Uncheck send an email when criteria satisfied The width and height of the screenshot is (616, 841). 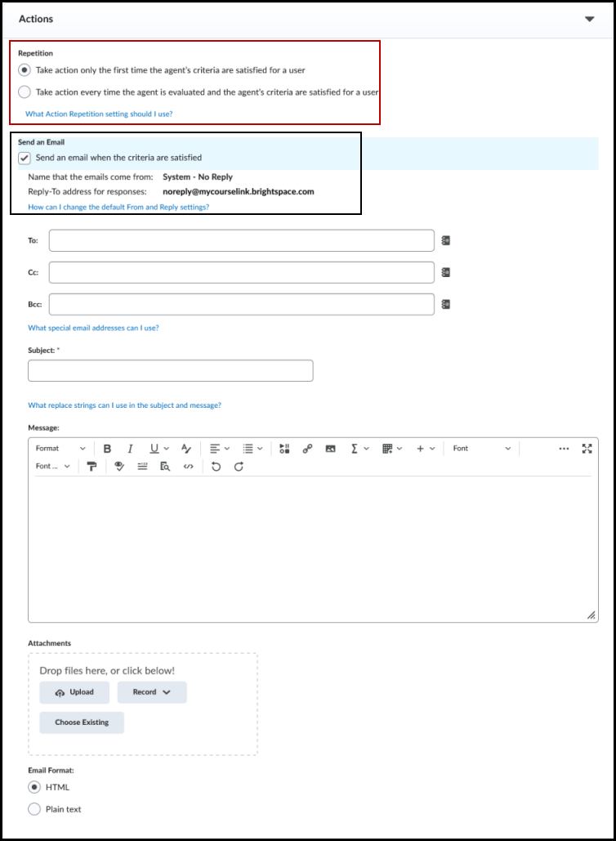[x=25, y=158]
